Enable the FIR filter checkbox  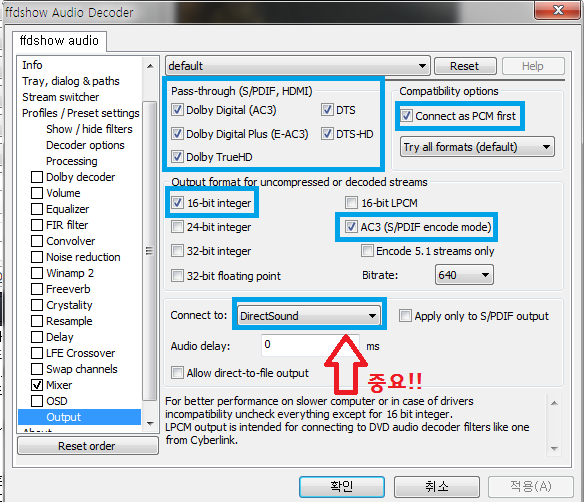tap(37, 225)
